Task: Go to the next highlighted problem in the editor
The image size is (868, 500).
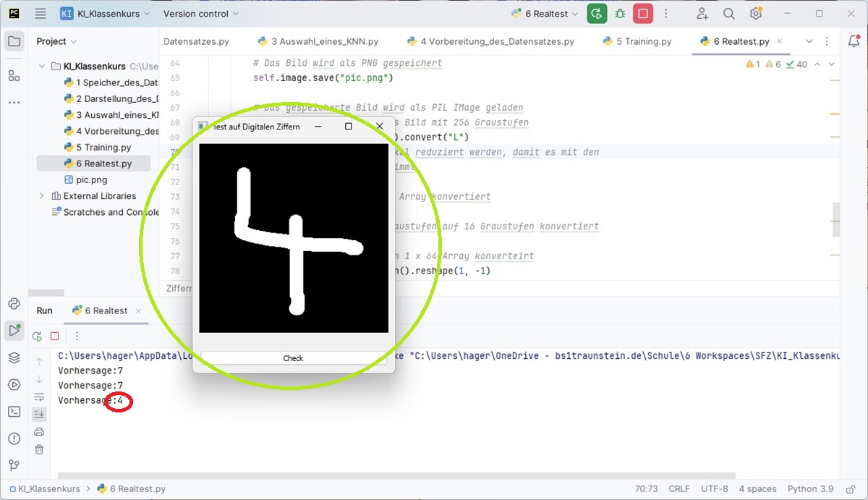Action: 832,64
